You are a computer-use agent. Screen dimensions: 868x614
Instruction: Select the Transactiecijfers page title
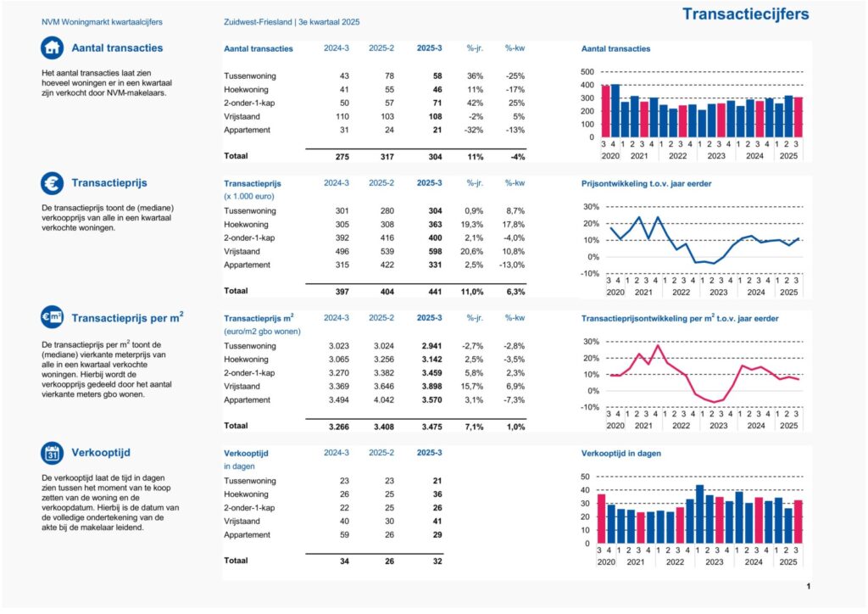[x=745, y=14]
